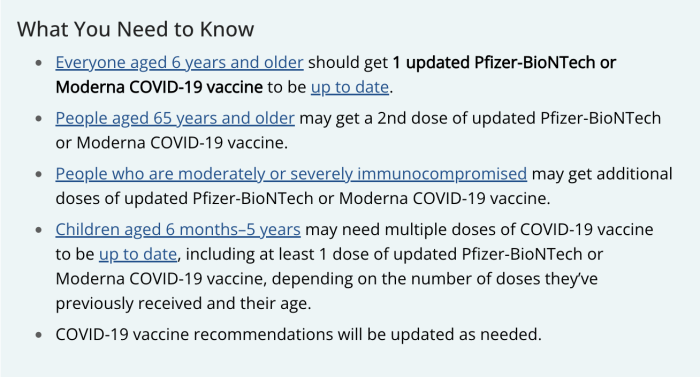
Task: Follow the 'People aged 65 years and older' link
Action: tap(175, 118)
